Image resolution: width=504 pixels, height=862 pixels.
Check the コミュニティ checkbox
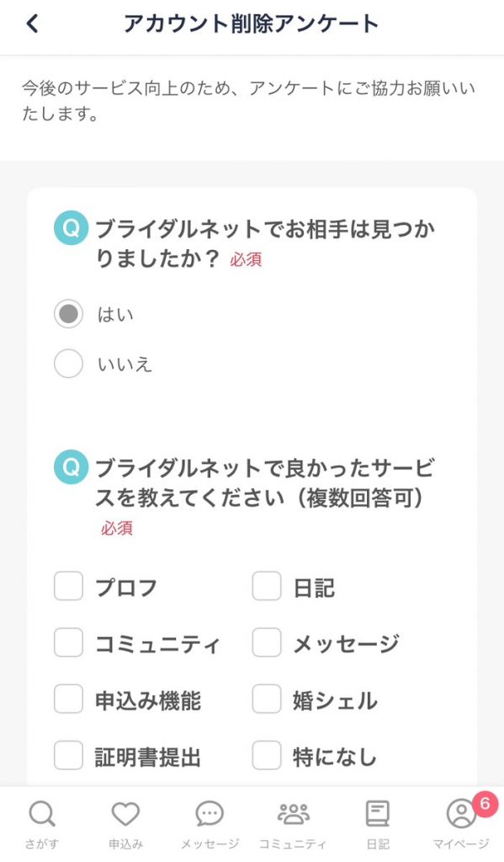68,643
